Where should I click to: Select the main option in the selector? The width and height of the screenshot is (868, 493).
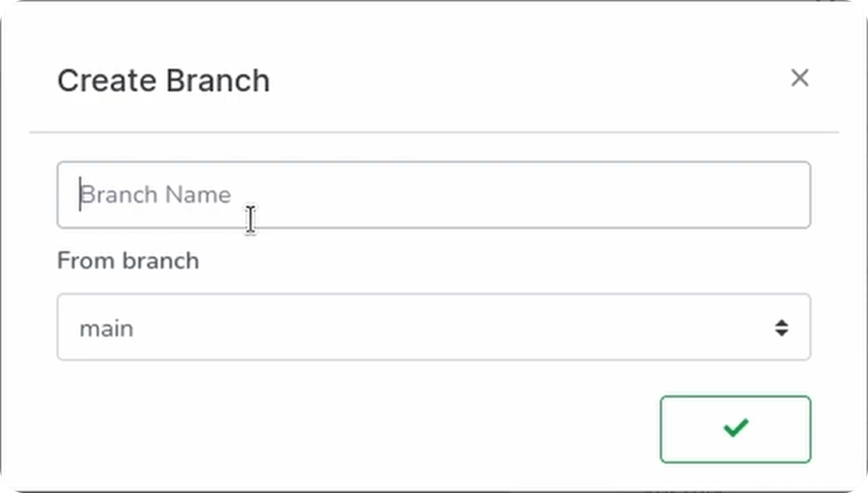point(107,327)
